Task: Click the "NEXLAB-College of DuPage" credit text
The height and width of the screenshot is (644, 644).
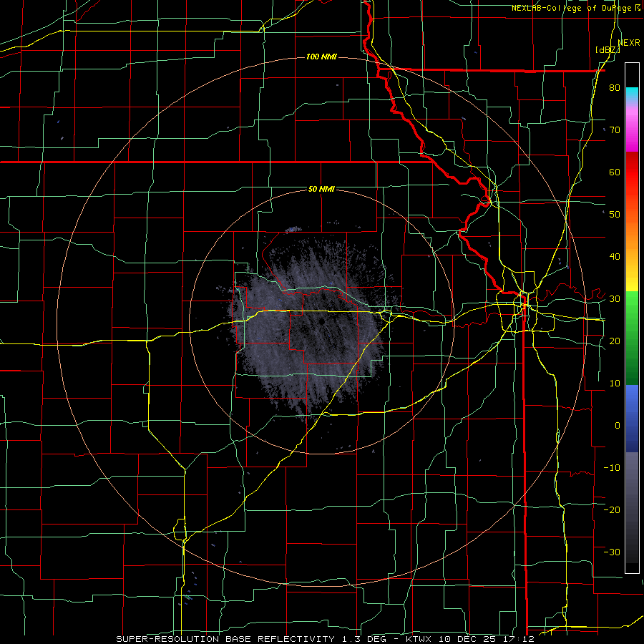Action: pyautogui.click(x=571, y=8)
